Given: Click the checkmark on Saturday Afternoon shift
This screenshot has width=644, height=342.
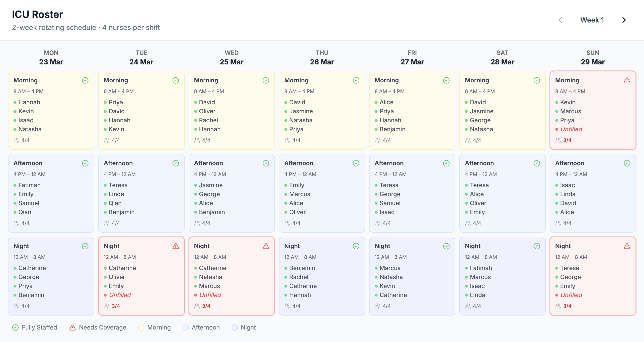Looking at the screenshot, I should [537, 163].
